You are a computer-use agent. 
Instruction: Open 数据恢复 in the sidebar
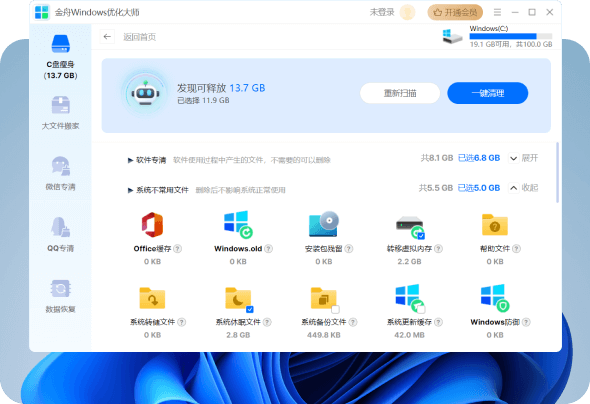[x=60, y=296]
